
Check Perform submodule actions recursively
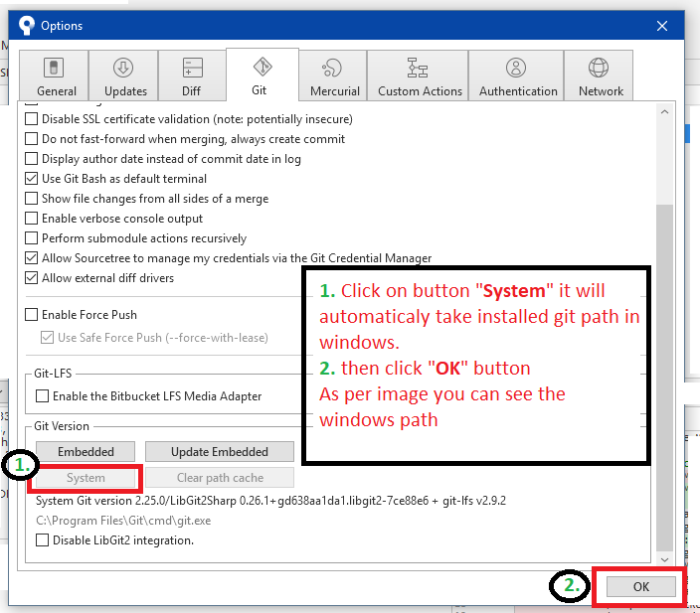click(x=31, y=238)
